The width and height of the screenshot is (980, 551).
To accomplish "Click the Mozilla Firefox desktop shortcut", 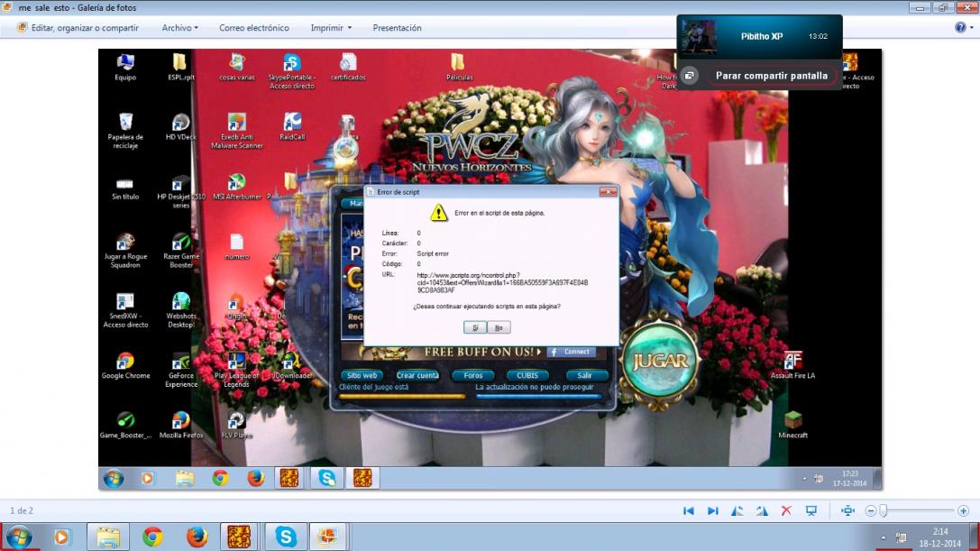I will (181, 426).
